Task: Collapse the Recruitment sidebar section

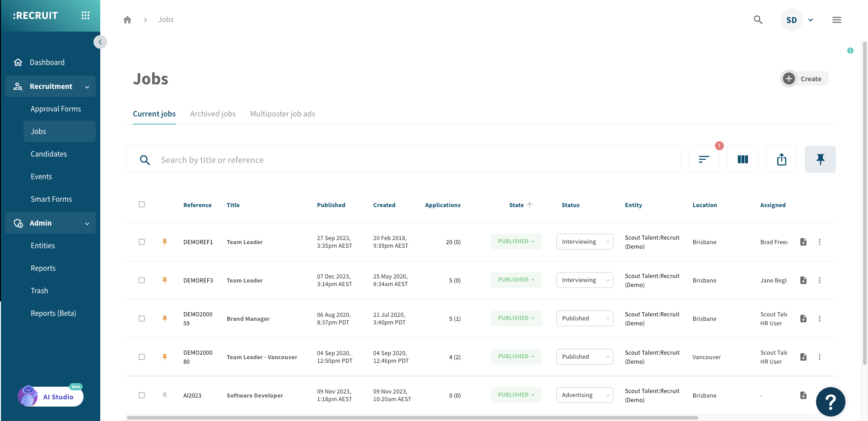Action: click(87, 87)
